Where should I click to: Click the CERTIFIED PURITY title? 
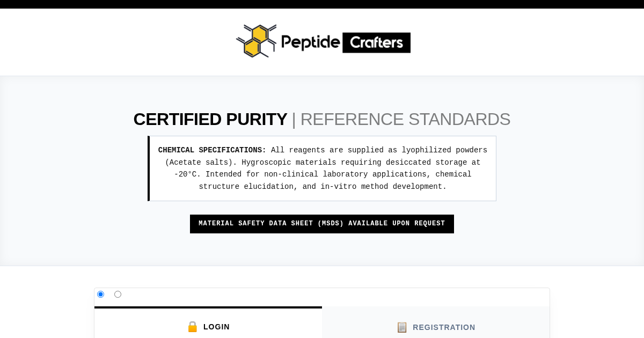click(x=210, y=119)
